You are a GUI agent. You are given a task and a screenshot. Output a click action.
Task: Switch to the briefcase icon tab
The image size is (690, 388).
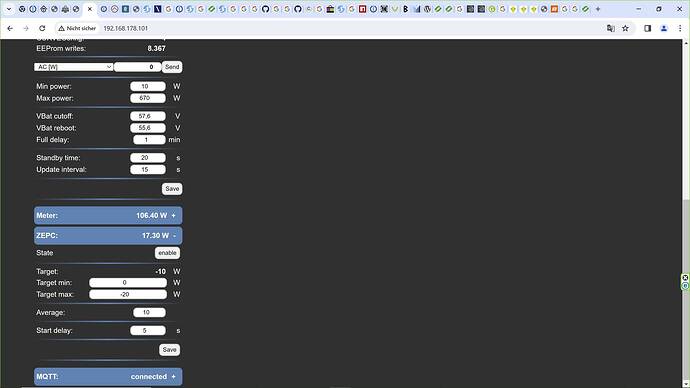pyautogui.click(x=330, y=9)
